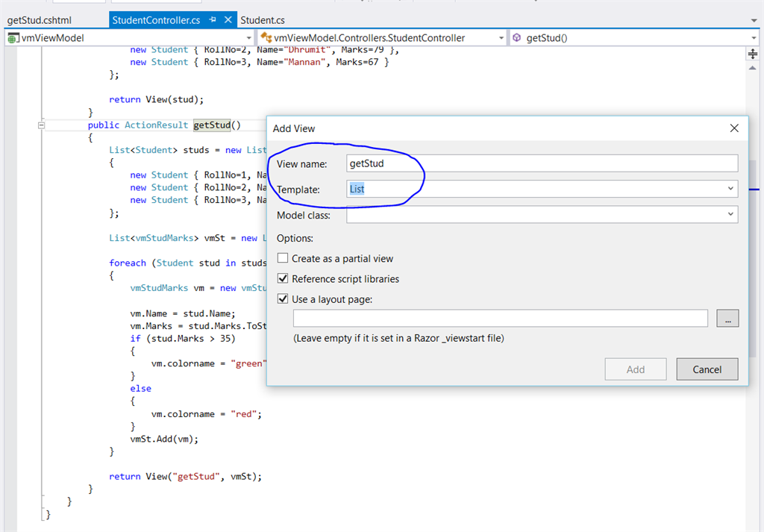
Task: Click the layout page path field
Action: 500,319
